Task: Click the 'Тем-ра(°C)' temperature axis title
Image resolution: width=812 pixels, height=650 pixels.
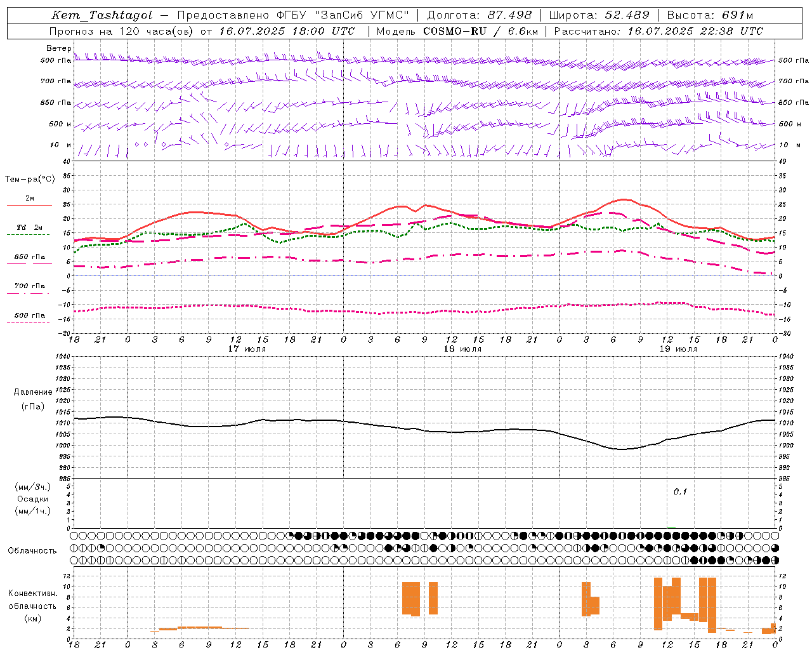Action: pyautogui.click(x=30, y=180)
